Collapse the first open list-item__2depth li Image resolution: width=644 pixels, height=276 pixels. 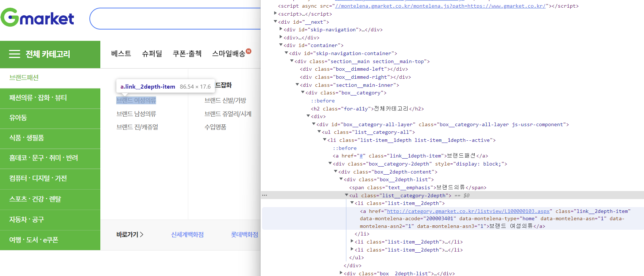352,203
